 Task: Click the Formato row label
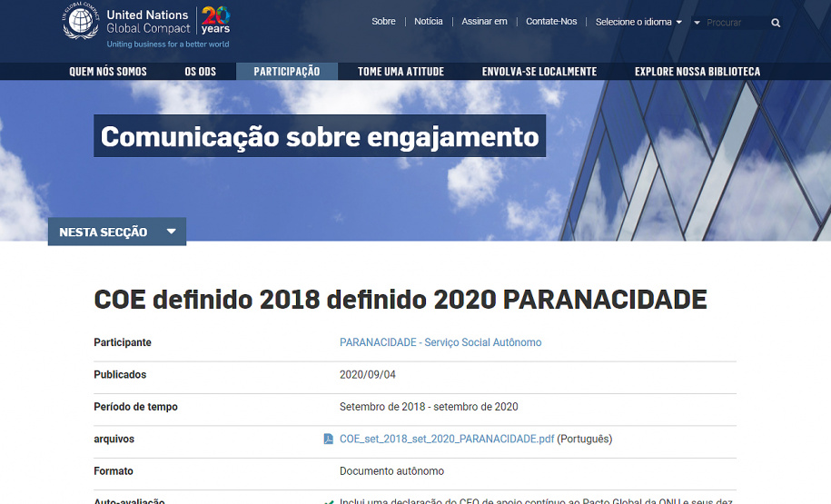(x=114, y=471)
